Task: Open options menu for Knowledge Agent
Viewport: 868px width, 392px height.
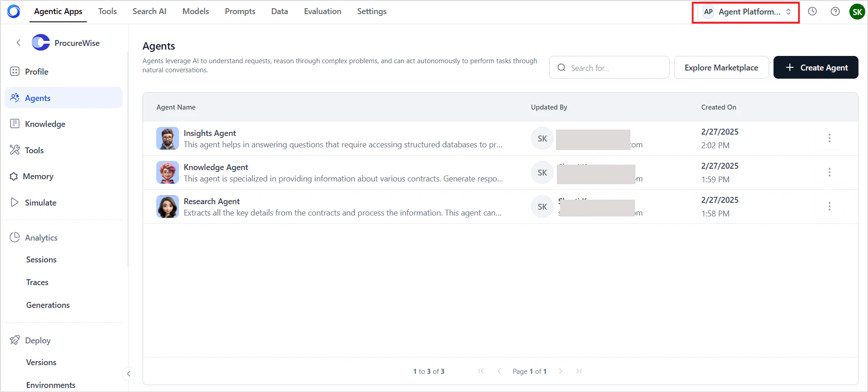Action: (829, 172)
